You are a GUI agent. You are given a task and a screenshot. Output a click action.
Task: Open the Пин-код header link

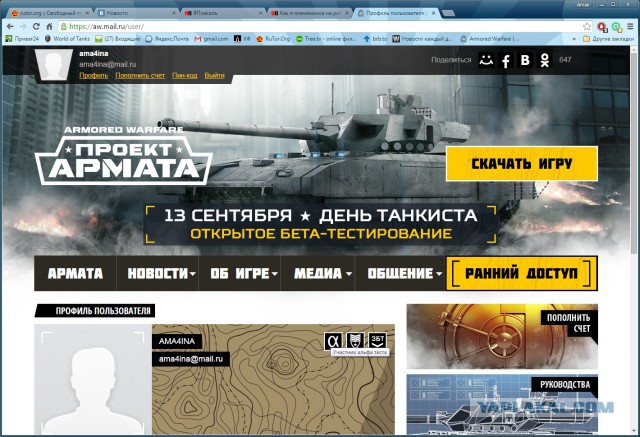click(184, 75)
